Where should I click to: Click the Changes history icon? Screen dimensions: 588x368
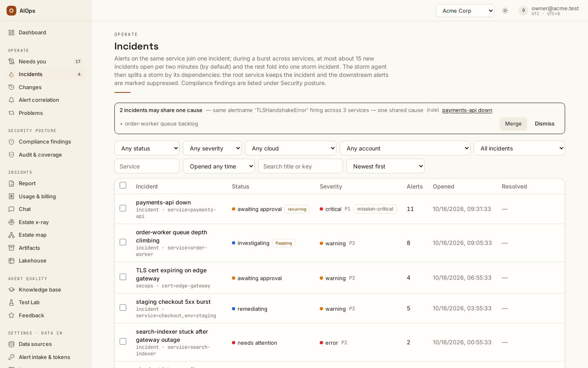pyautogui.click(x=11, y=88)
